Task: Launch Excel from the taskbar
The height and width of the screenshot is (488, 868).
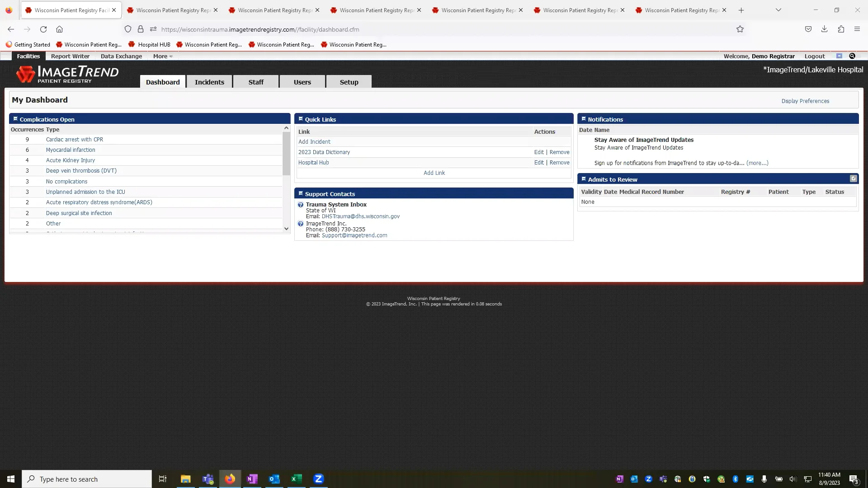Action: (297, 479)
